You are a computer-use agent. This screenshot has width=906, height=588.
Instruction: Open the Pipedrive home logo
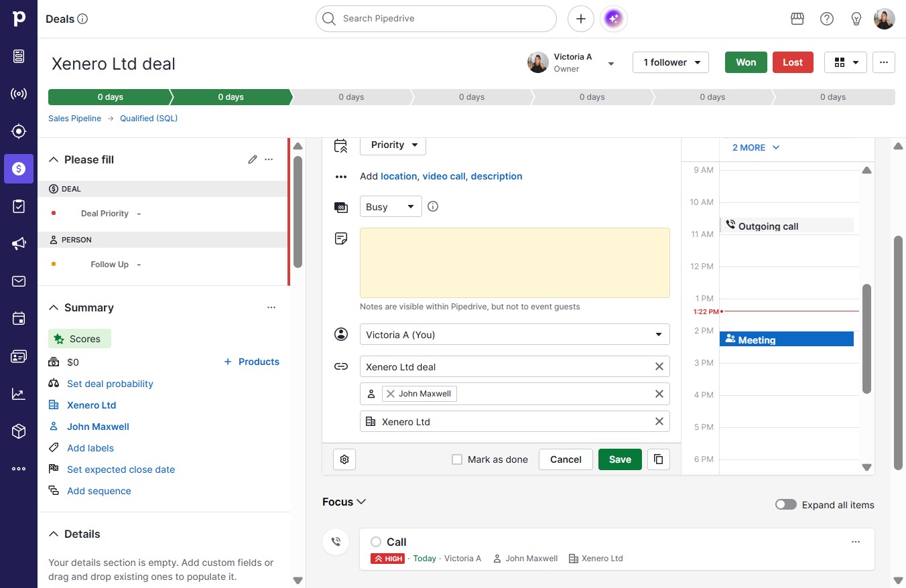[x=19, y=19]
